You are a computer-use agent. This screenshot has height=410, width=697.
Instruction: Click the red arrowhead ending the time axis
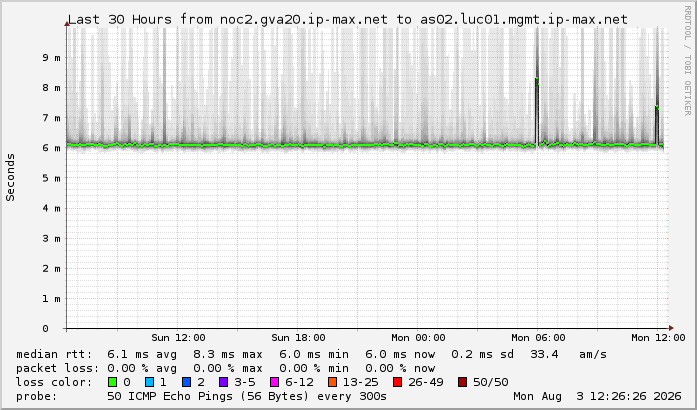671,328
